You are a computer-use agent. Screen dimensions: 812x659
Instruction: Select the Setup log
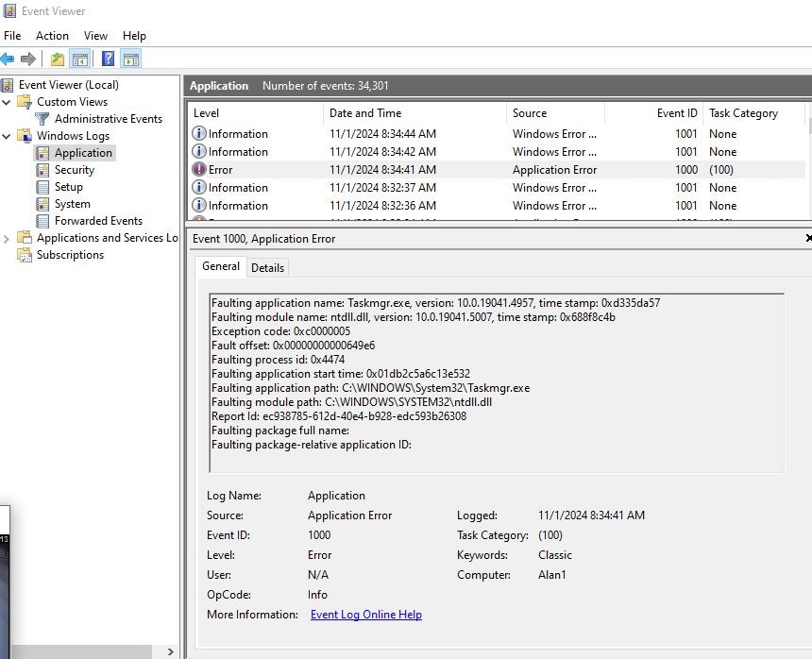pyautogui.click(x=68, y=187)
